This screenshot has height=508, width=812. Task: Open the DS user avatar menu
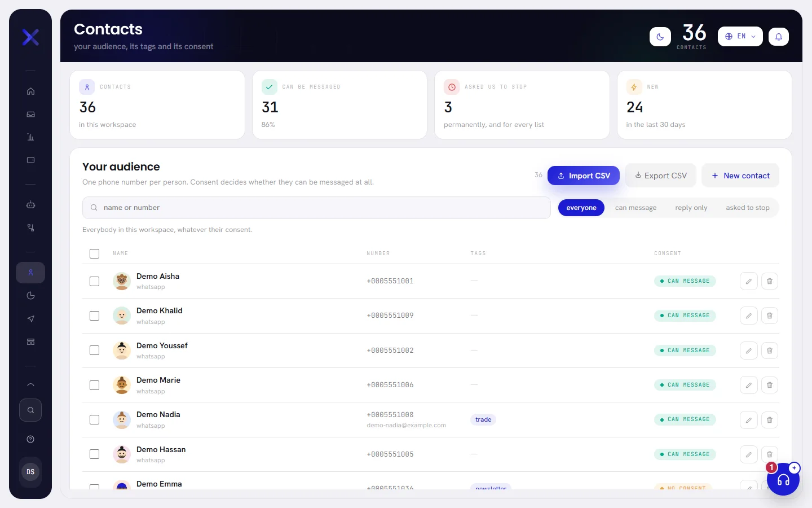pos(30,472)
